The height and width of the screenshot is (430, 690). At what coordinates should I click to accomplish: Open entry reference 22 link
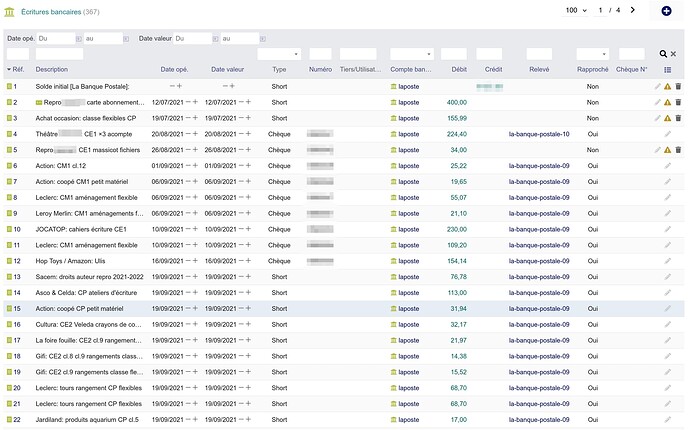pos(17,419)
